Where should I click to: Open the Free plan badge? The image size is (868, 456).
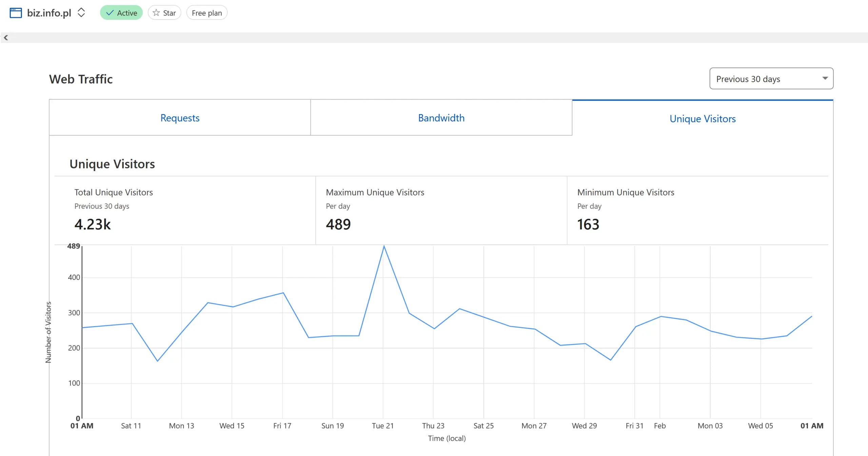206,13
